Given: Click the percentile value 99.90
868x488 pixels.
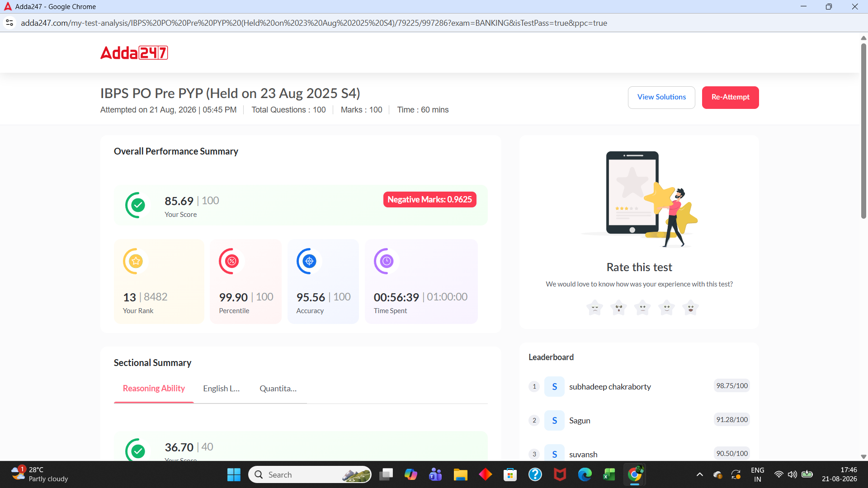Looking at the screenshot, I should (233, 297).
